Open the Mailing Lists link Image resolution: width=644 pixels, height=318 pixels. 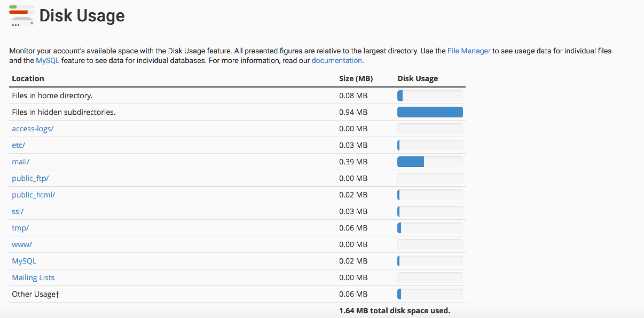33,277
